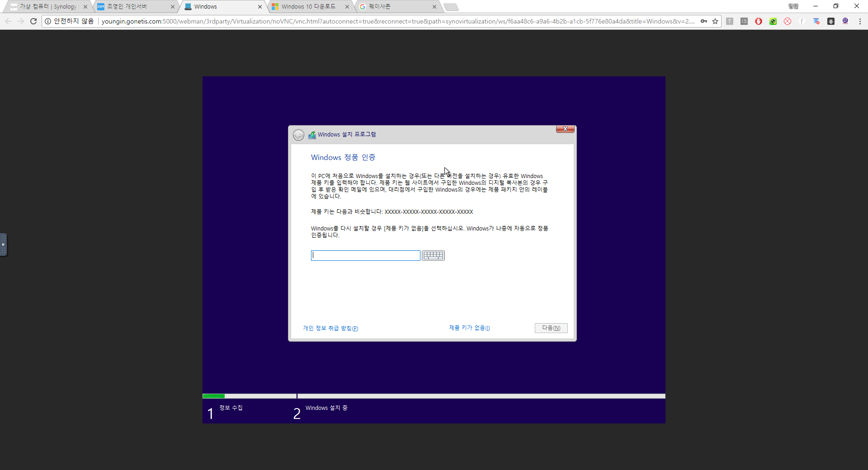The image size is (868, 470).
Task: Click the product key input field
Action: (x=365, y=256)
